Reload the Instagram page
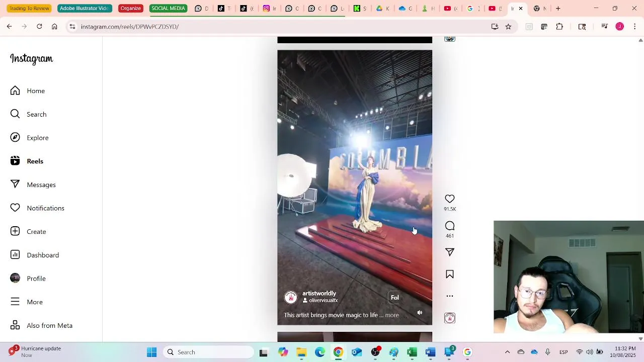 pos(39,27)
